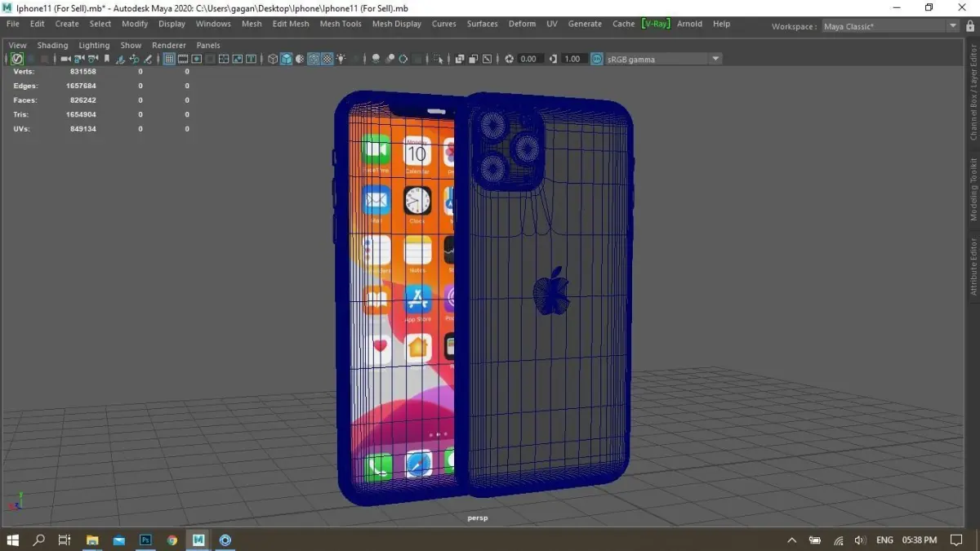Toggle the Textured display checker icon
The image size is (980, 551).
pos(327,59)
